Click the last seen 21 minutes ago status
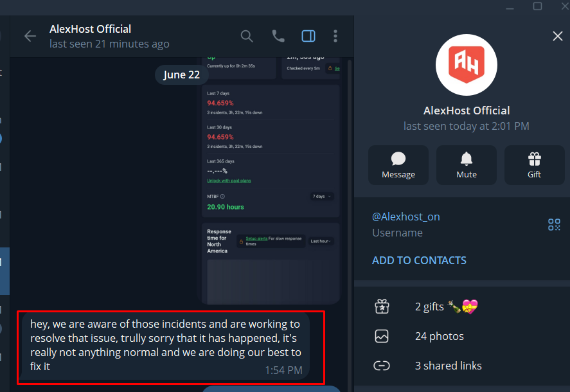The image size is (570, 392). click(109, 44)
